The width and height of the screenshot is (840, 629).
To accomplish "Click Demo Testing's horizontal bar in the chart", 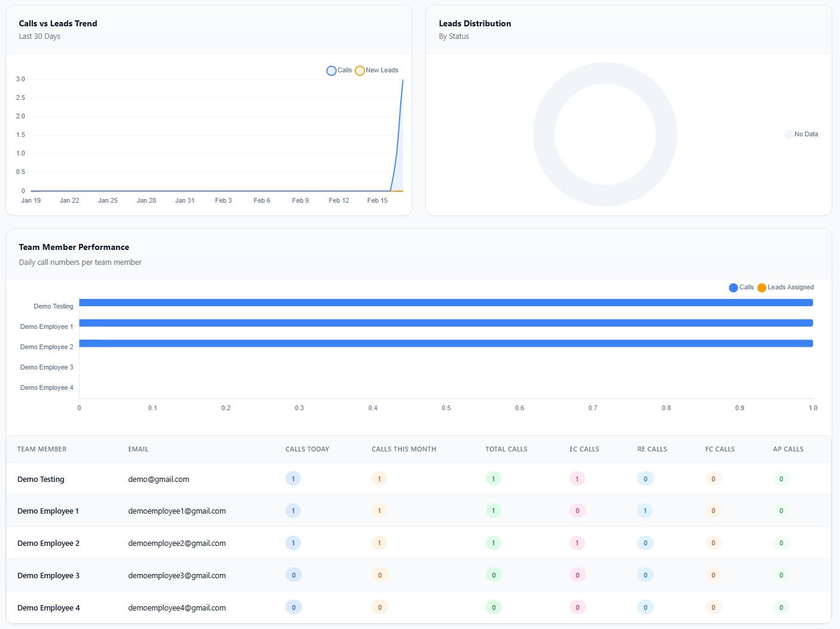I will click(x=446, y=303).
